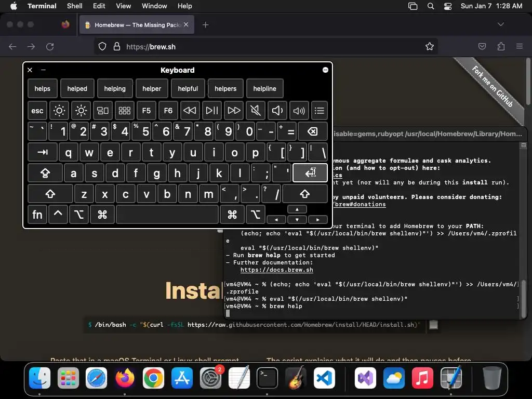Viewport: 532px width, 399px height.
Task: Reload the brew.sh page
Action: click(x=50, y=46)
